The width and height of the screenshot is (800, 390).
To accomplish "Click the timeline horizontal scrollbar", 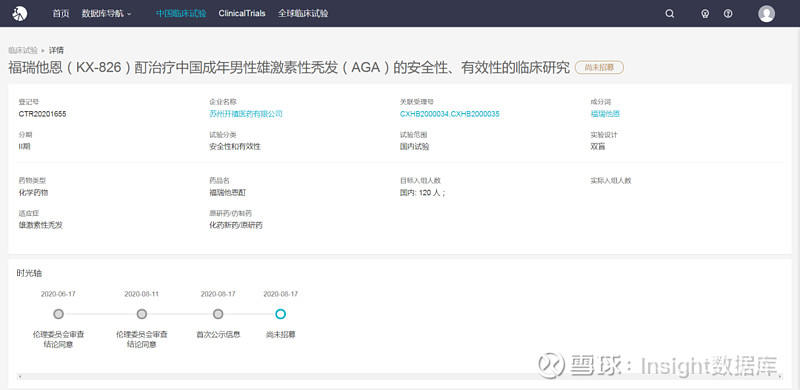I will pos(401,377).
